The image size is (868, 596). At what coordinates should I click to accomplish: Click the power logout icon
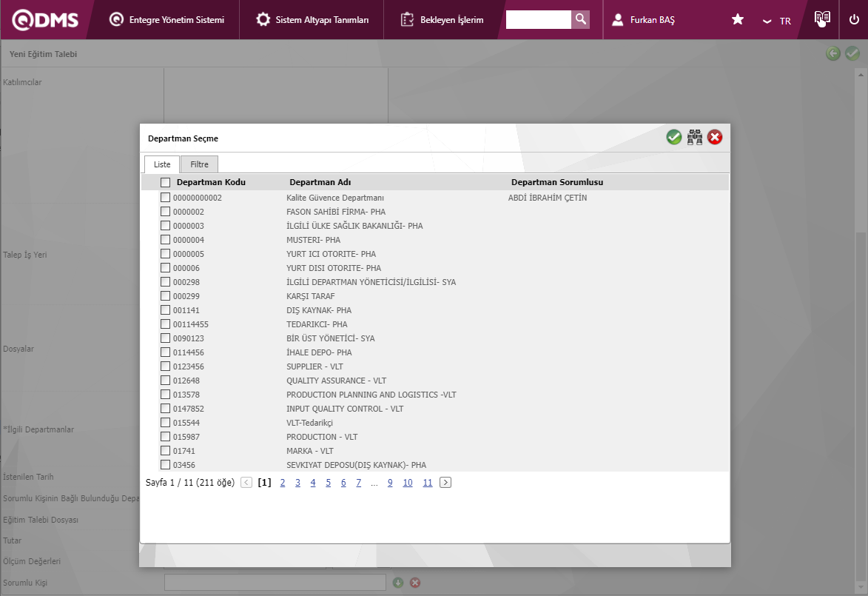pos(854,20)
